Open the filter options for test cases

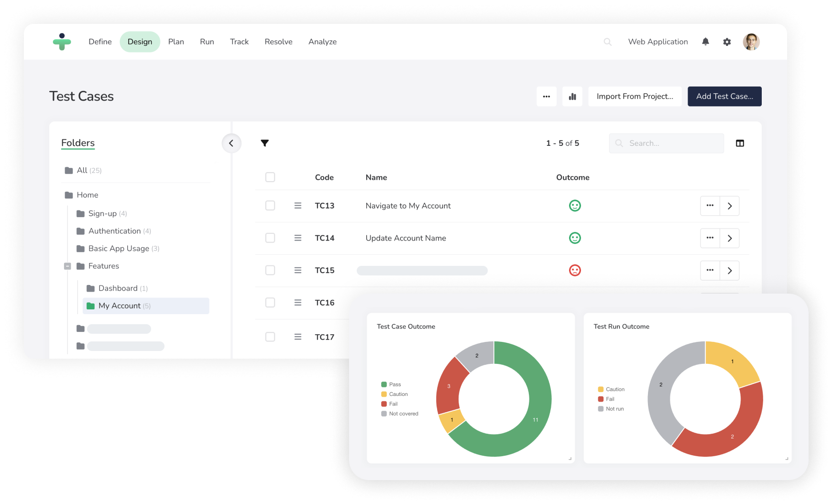pos(265,143)
